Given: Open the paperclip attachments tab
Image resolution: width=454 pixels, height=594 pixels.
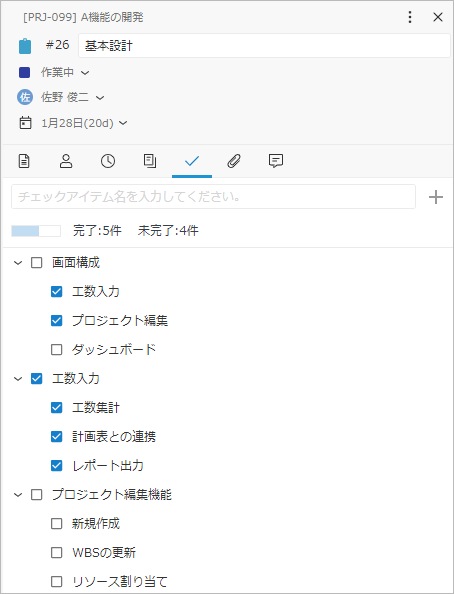Looking at the screenshot, I should pos(234,161).
